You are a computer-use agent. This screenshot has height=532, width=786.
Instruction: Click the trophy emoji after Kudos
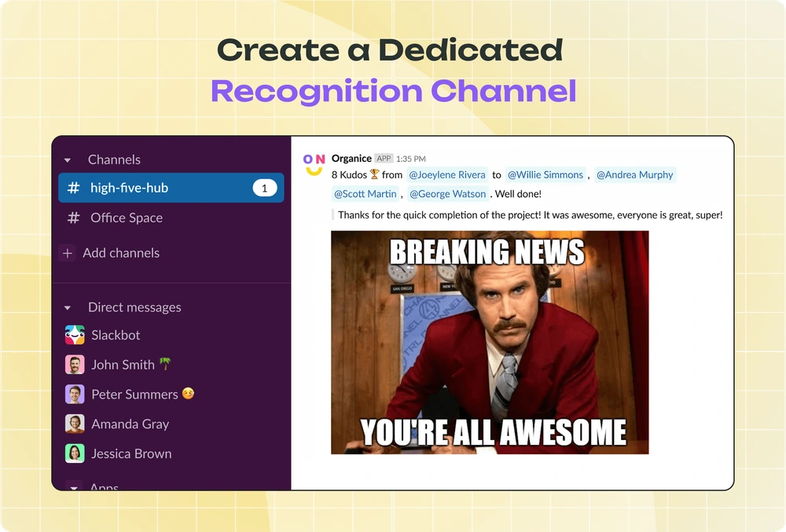[x=374, y=174]
